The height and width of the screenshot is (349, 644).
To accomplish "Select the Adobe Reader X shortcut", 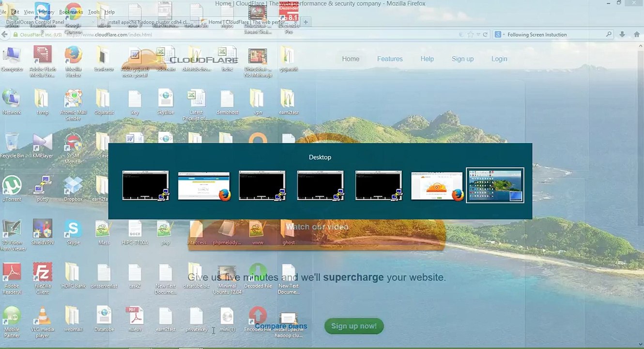I will point(12,279).
